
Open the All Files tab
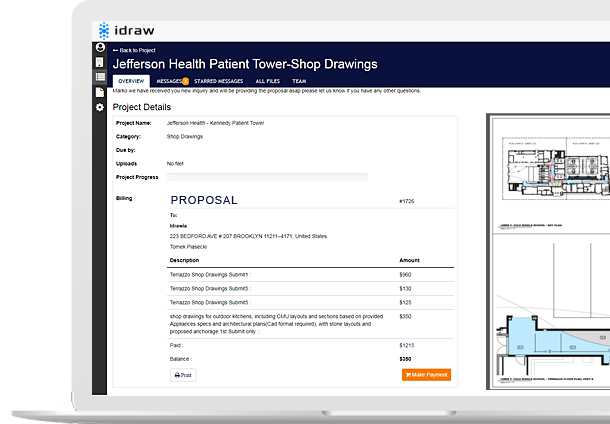point(268,81)
